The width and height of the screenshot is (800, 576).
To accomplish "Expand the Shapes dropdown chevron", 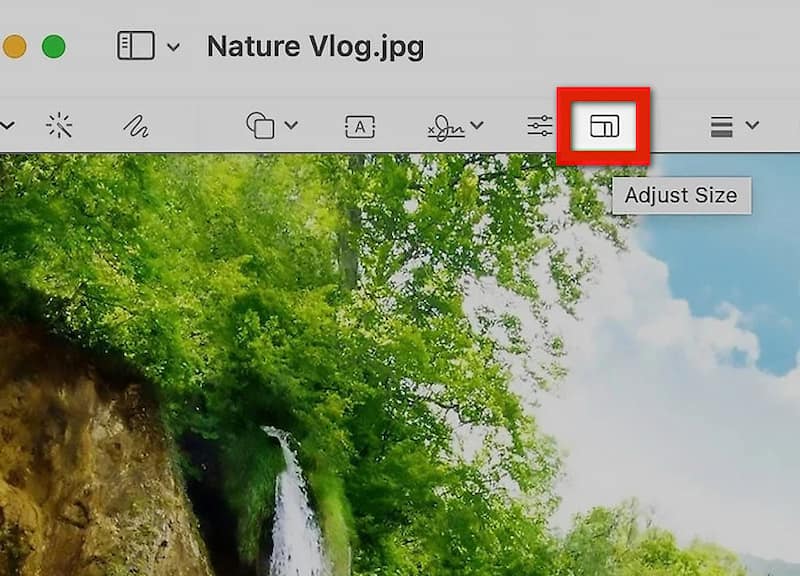I will coord(291,125).
